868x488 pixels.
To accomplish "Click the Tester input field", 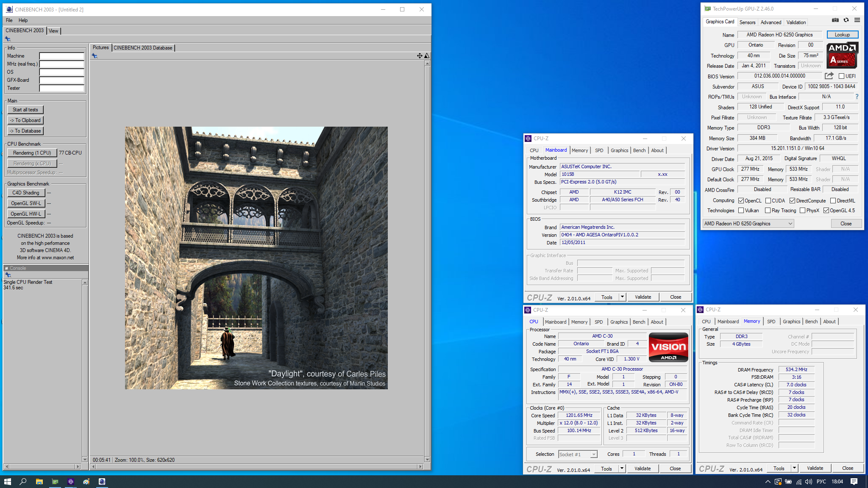I will pyautogui.click(x=62, y=88).
